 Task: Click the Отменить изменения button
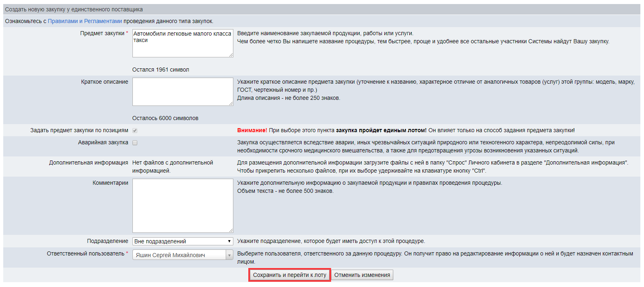click(x=362, y=275)
